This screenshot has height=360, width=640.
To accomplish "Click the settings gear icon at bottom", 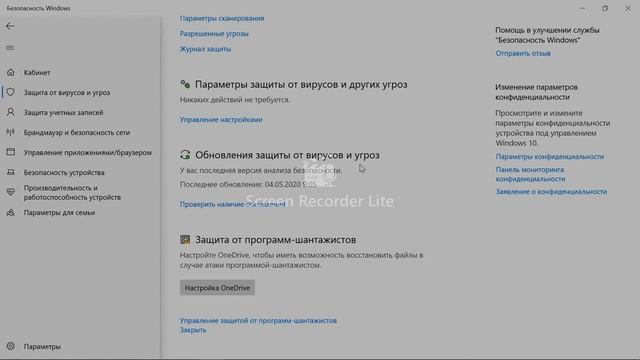I will coord(11,346).
